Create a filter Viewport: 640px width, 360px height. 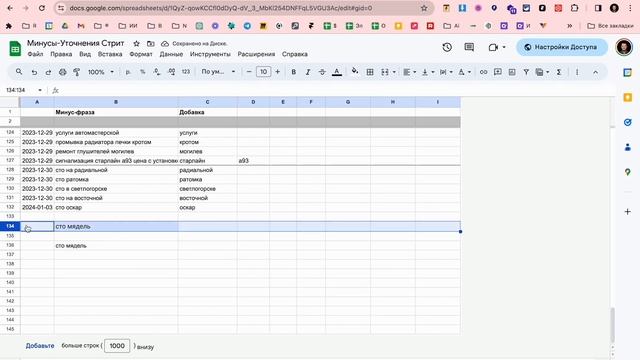[526, 72]
